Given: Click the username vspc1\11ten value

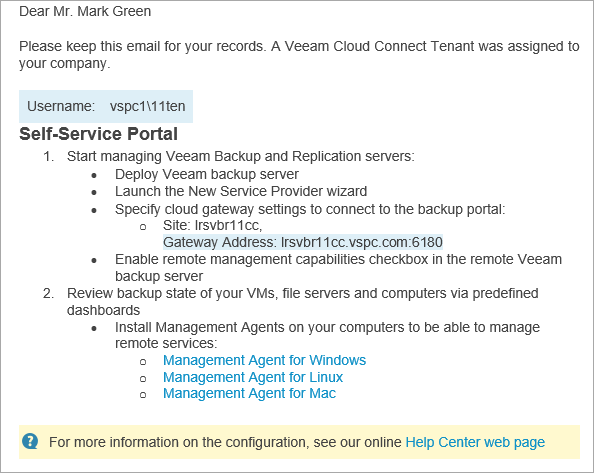Looking at the screenshot, I should 147,106.
